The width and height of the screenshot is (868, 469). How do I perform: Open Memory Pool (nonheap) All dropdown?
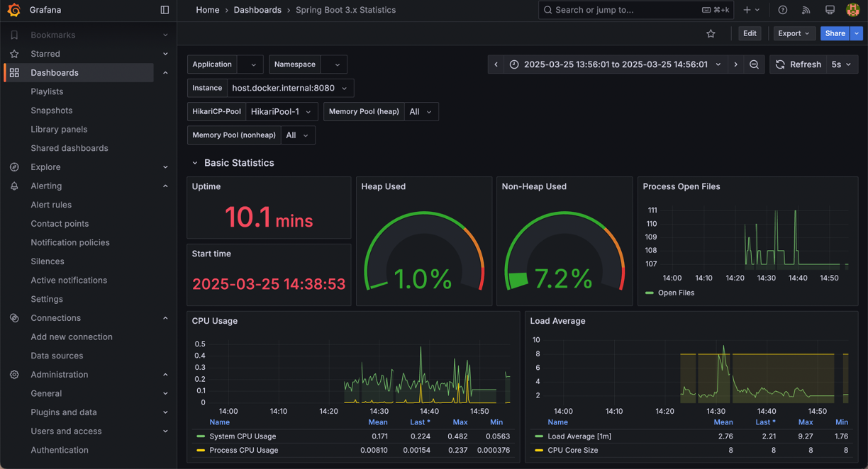click(x=298, y=135)
